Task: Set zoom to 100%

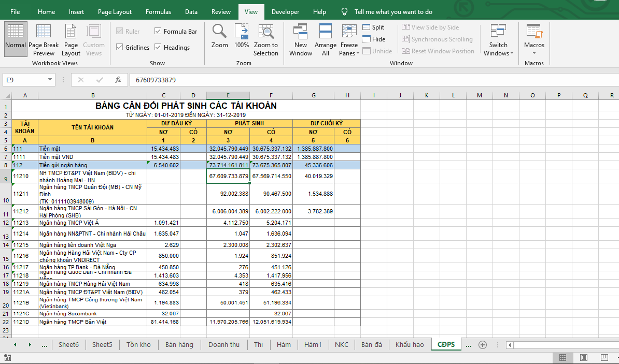Action: coord(242,36)
